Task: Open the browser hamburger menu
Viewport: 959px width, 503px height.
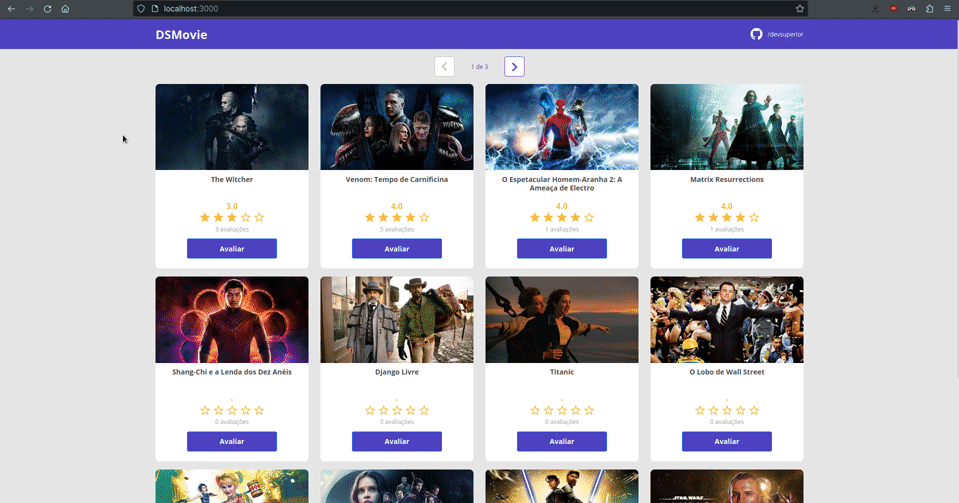Action: pos(947,9)
